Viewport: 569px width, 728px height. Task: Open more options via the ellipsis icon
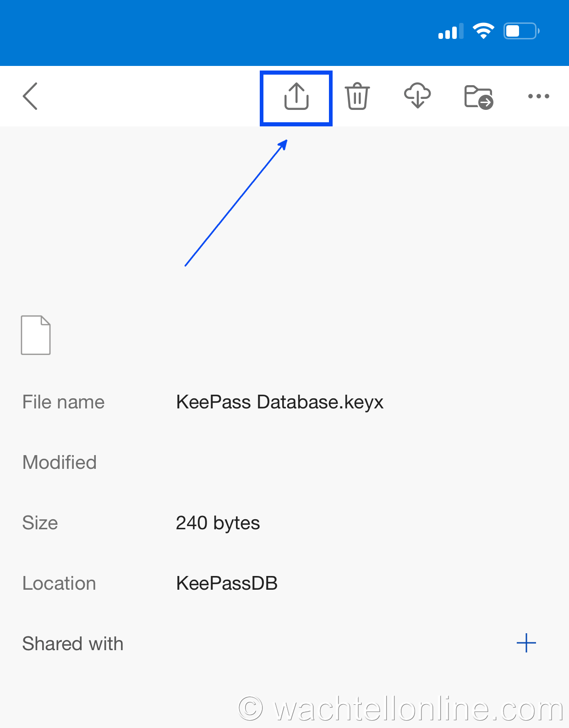point(538,96)
